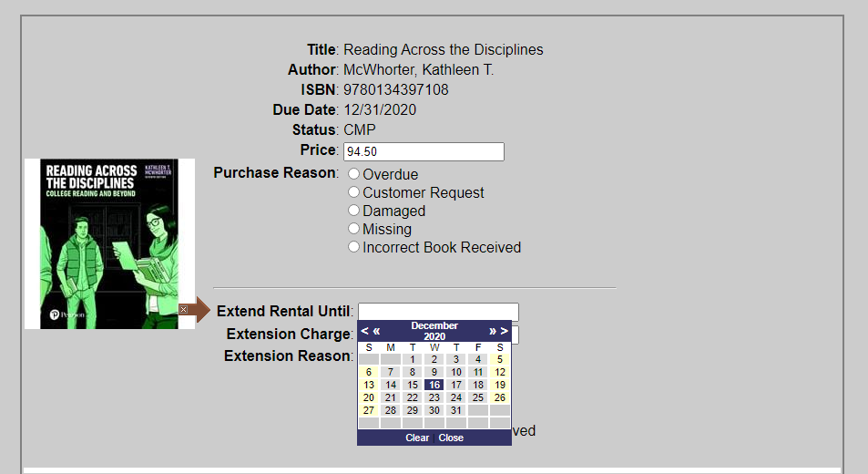The image size is (868, 474).
Task: Select the Customer Request radio button
Action: (353, 192)
